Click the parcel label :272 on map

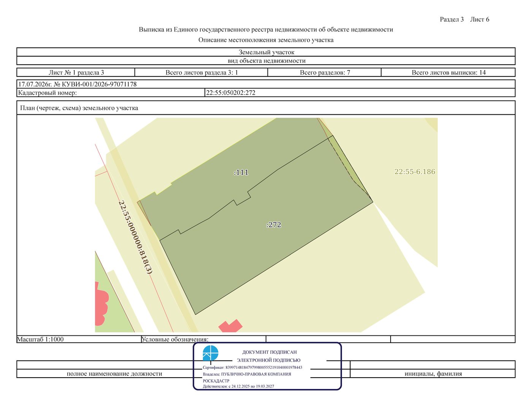(x=274, y=225)
